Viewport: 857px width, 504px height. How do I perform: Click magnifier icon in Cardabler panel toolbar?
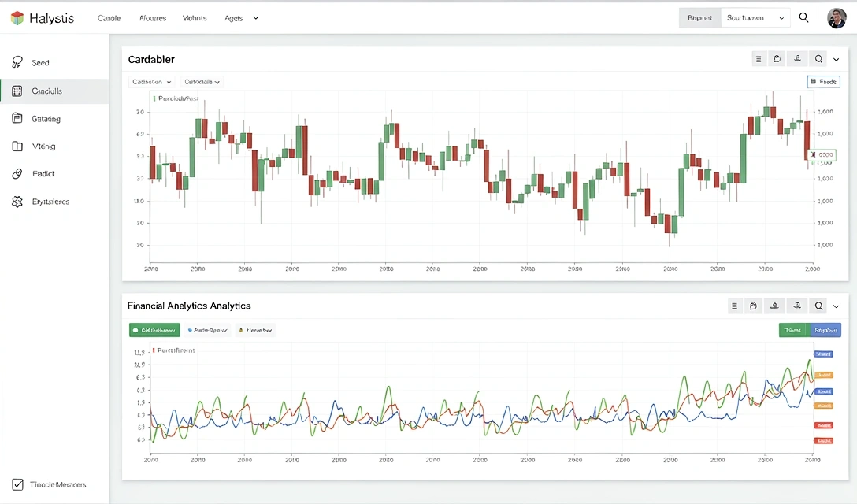(818, 59)
